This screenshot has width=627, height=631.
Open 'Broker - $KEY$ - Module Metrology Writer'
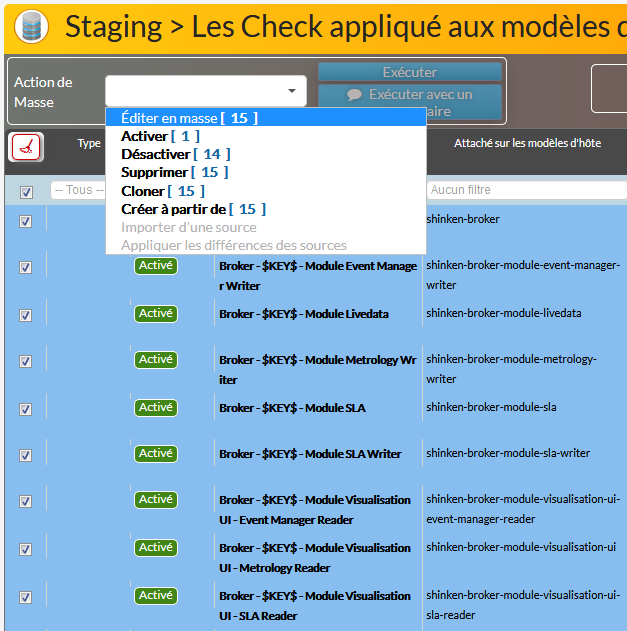[318, 369]
